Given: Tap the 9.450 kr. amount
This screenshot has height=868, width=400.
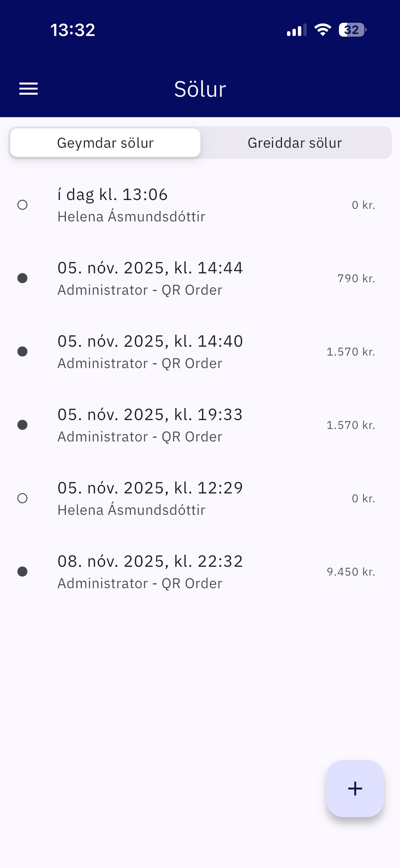Looking at the screenshot, I should point(350,572).
